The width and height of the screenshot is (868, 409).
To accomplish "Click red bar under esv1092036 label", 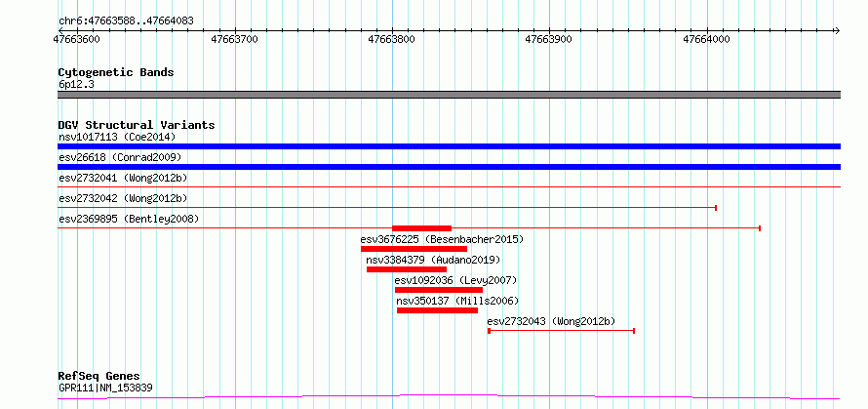I will click(x=439, y=290).
